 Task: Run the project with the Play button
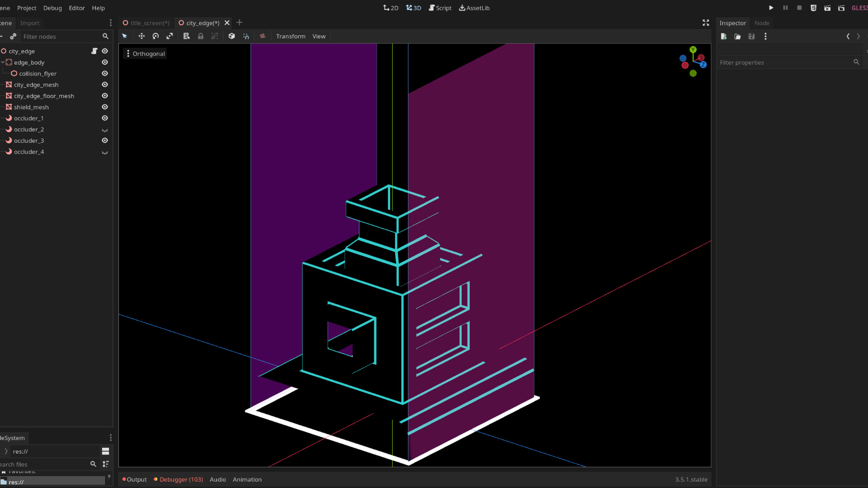click(771, 8)
